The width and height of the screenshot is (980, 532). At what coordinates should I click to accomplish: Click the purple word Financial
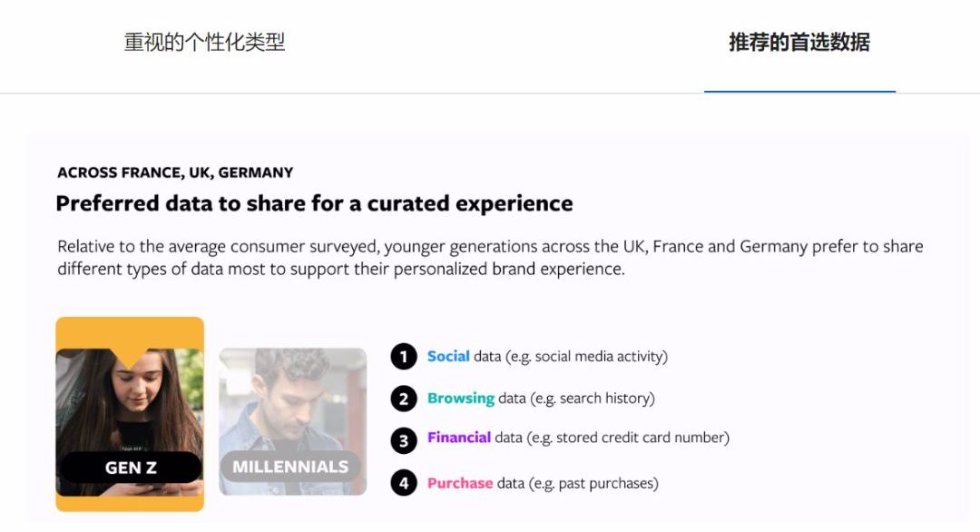coord(459,438)
